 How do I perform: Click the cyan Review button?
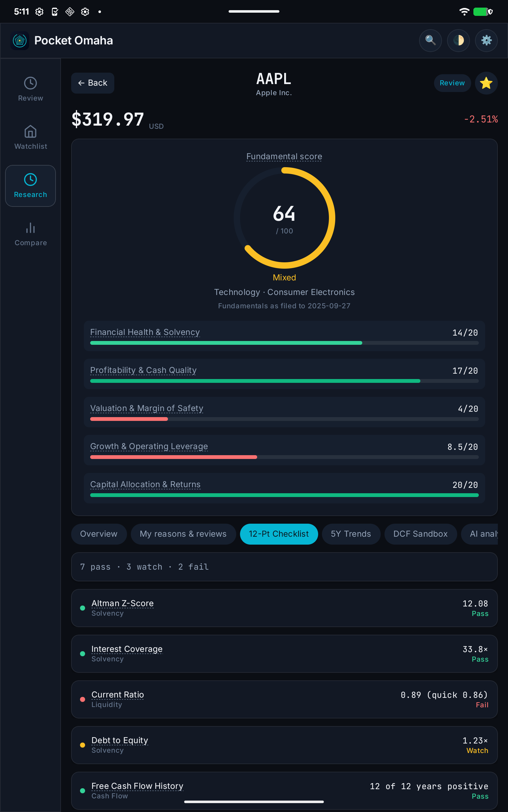452,83
